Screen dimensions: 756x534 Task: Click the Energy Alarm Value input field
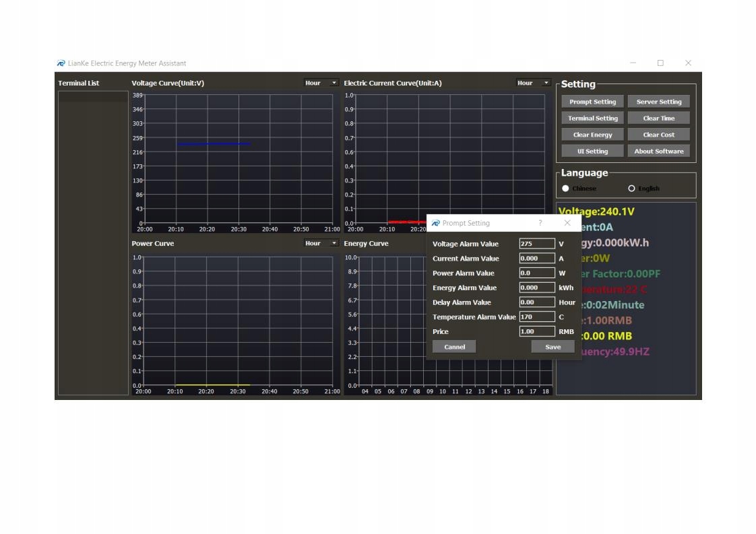click(x=537, y=288)
